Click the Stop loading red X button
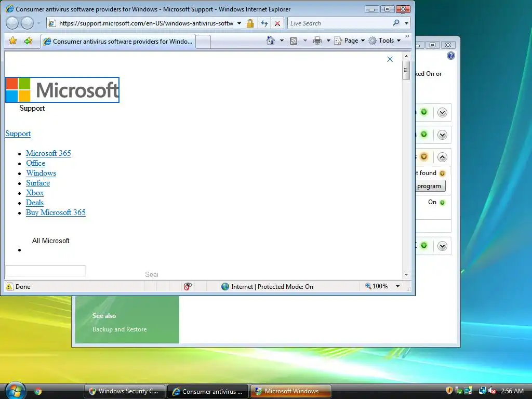 [277, 23]
